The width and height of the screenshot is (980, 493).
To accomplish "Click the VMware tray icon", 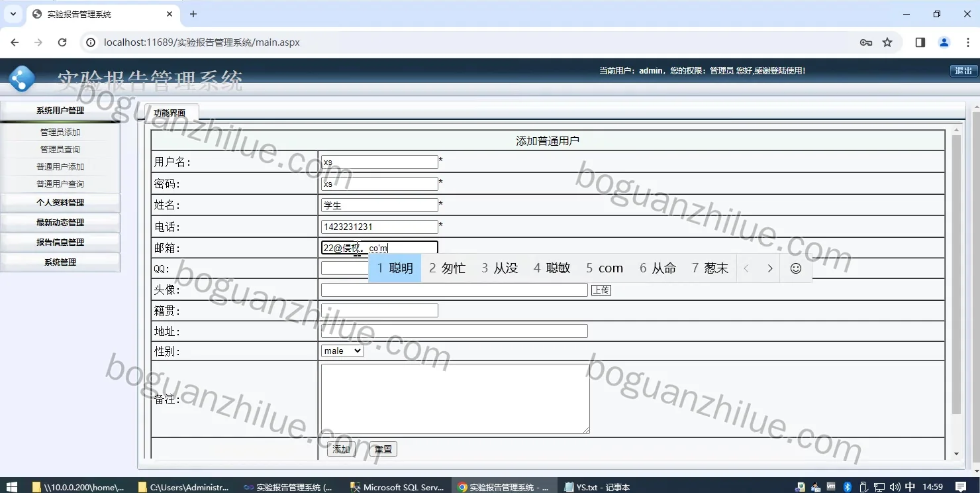I will point(831,487).
